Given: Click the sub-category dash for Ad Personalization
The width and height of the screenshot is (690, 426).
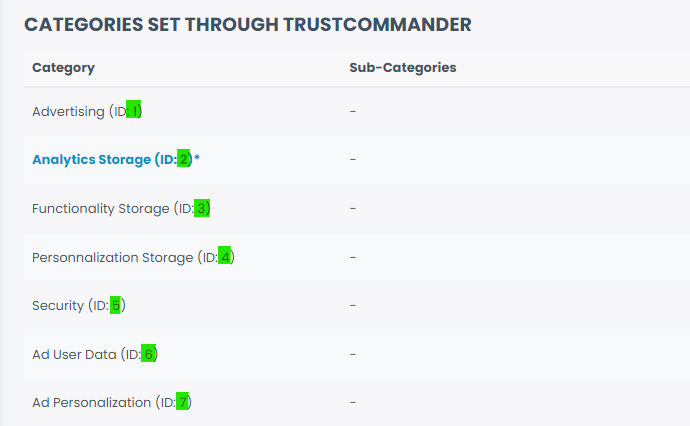Looking at the screenshot, I should pyautogui.click(x=353, y=402).
